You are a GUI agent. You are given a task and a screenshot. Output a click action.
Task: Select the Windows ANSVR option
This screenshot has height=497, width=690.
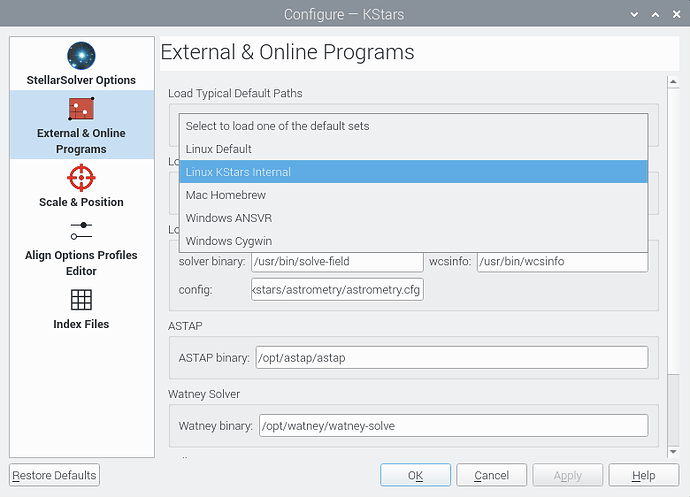[413, 218]
